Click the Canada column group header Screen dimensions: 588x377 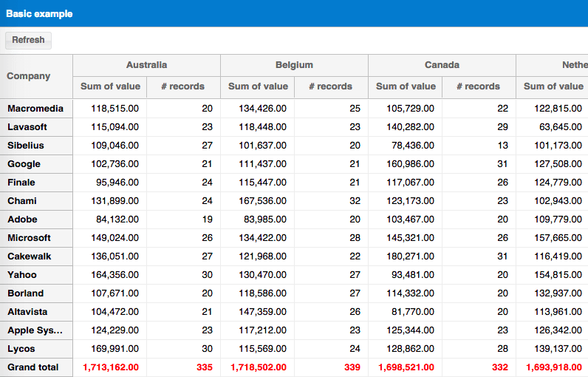[x=442, y=65]
